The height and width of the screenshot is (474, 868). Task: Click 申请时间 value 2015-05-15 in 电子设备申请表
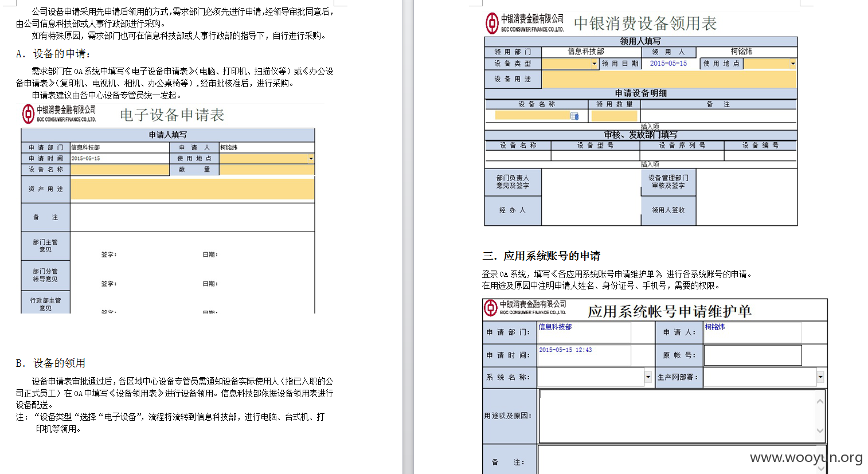point(85,158)
